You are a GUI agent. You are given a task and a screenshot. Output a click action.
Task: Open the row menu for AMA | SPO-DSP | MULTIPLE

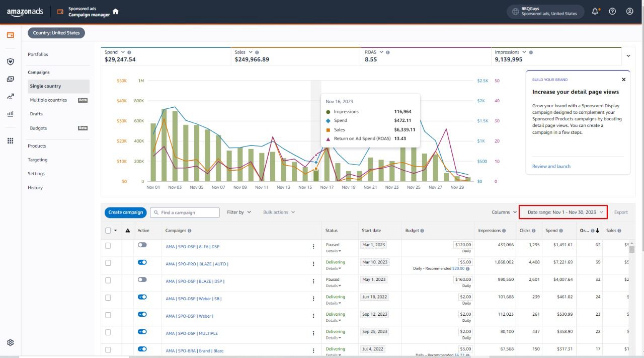tap(313, 333)
